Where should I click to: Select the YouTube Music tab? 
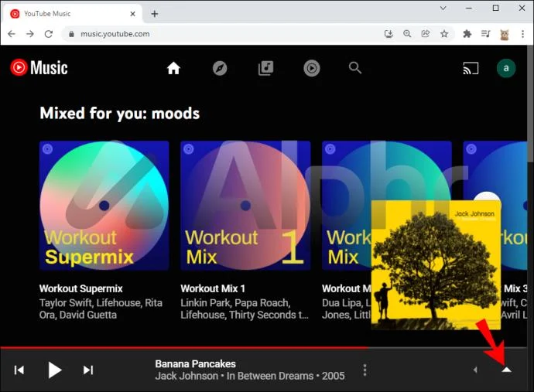point(71,14)
